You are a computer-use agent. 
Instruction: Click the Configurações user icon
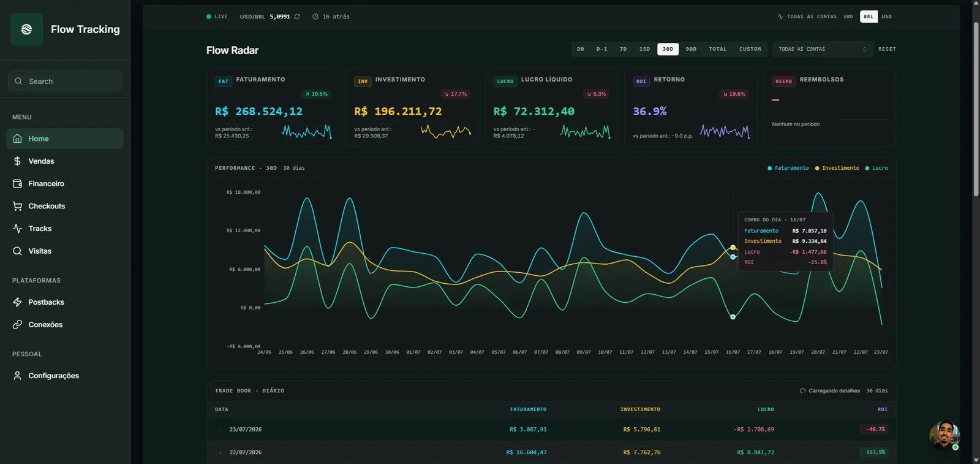tap(17, 376)
